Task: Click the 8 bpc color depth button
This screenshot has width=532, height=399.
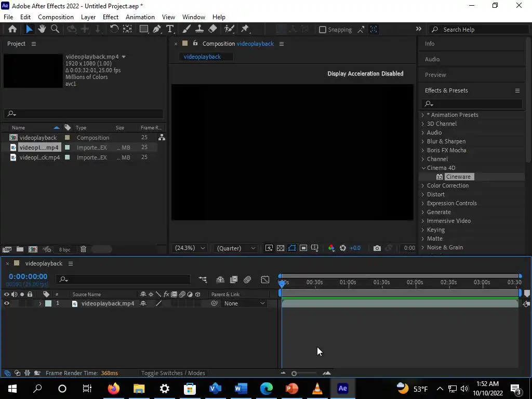Action: click(64, 249)
